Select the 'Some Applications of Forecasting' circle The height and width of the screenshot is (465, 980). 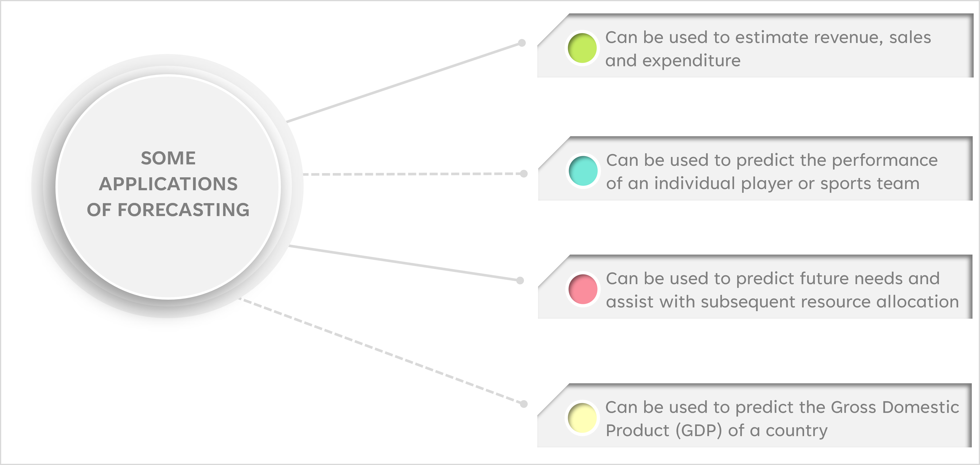pyautogui.click(x=168, y=186)
